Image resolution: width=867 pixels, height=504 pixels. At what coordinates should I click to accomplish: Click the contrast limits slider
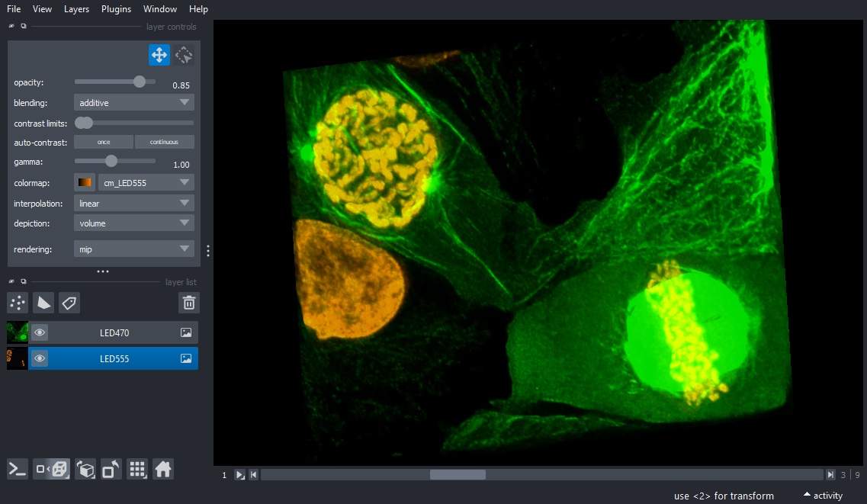[x=133, y=123]
